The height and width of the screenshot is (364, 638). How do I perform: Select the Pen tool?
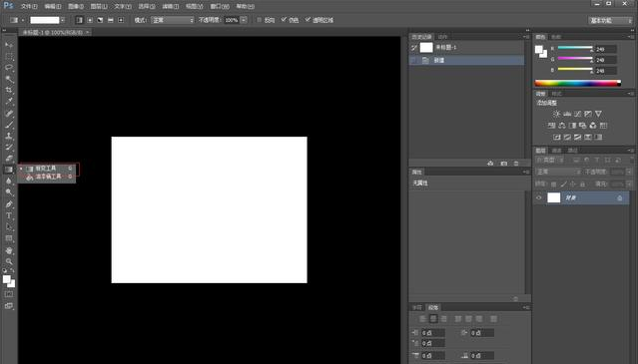[x=9, y=204]
